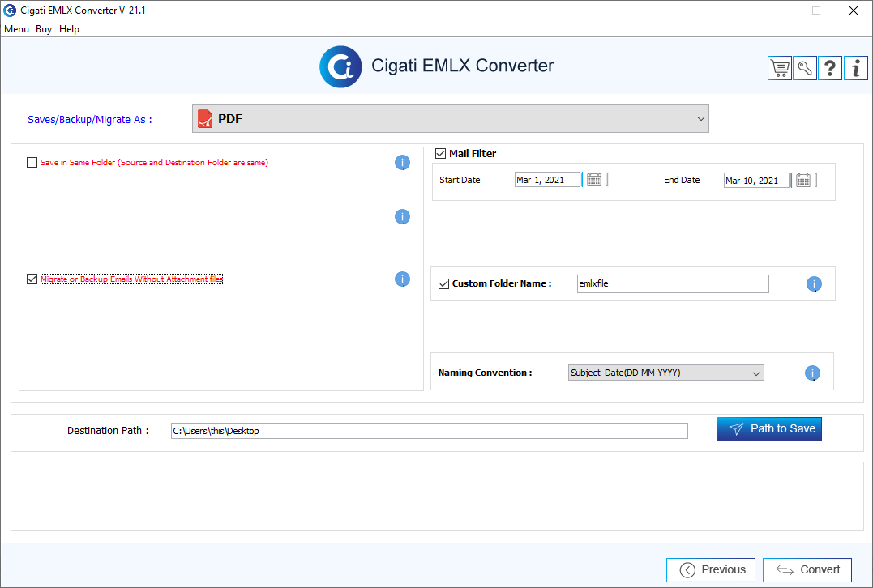Toggle Custom Folder Name checkbox
The height and width of the screenshot is (588, 873).
[x=443, y=283]
